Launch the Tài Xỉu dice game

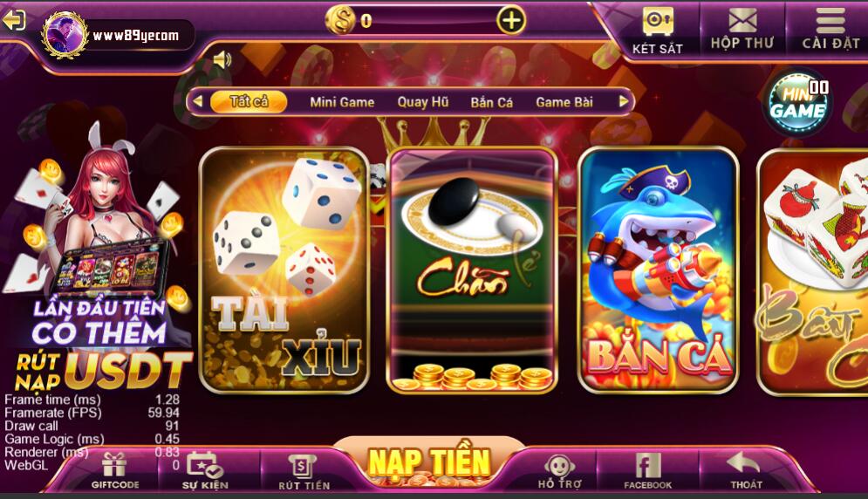point(284,270)
